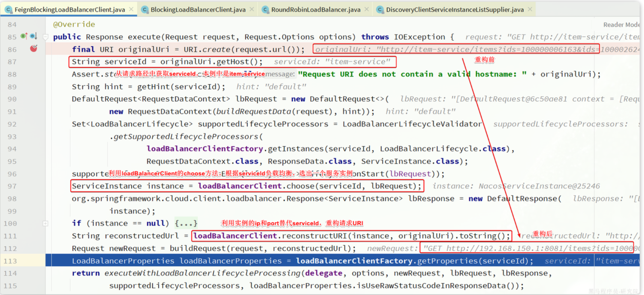The height and width of the screenshot is (295, 644).
Task: Click the overridden-method gutter icon on line 85
Action: (33, 36)
